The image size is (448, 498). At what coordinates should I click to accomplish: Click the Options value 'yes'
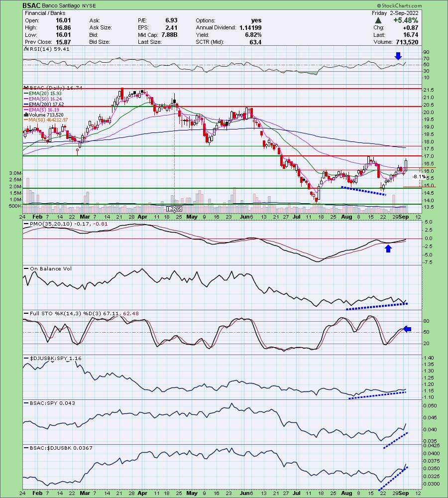pyautogui.click(x=256, y=20)
